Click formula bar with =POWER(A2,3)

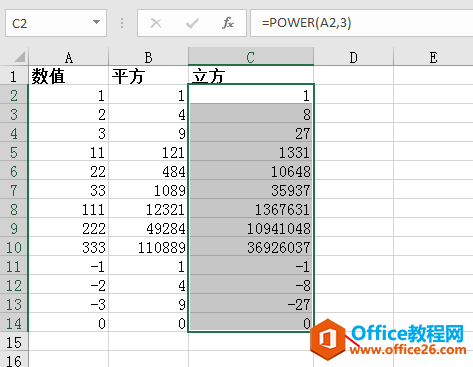click(362, 23)
